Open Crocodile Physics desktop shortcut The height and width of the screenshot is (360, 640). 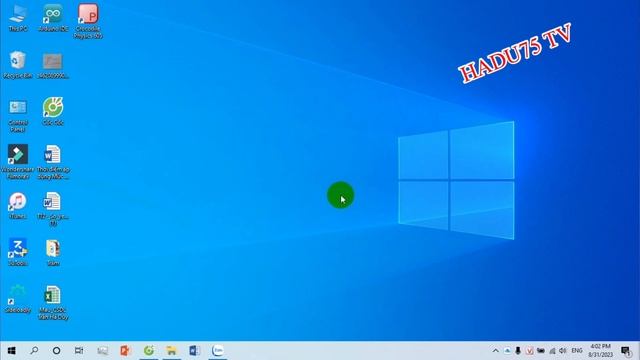tap(88, 21)
